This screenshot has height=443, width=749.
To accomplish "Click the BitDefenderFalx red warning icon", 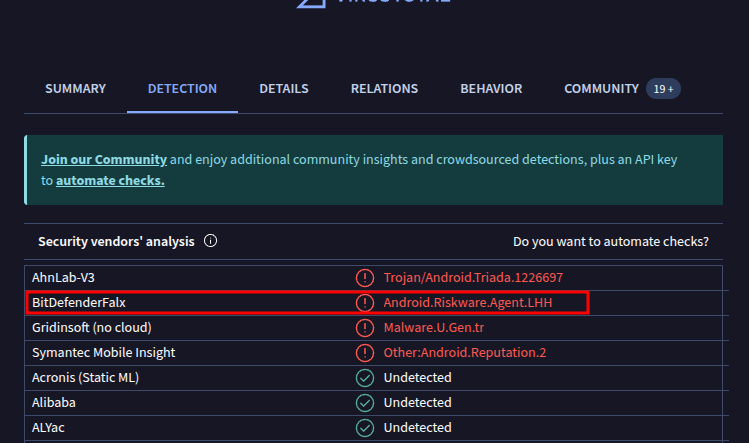I will [x=365, y=302].
